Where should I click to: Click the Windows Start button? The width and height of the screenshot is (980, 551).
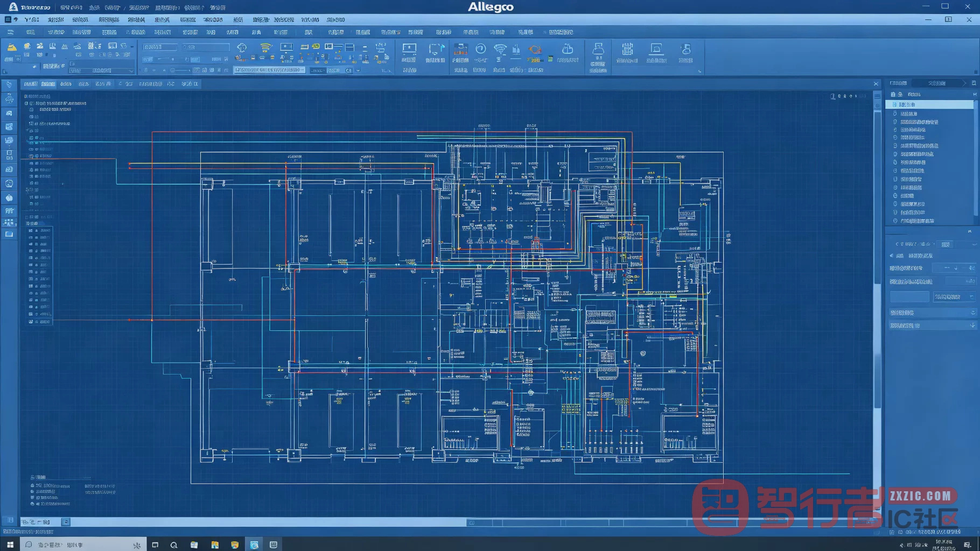(10, 545)
